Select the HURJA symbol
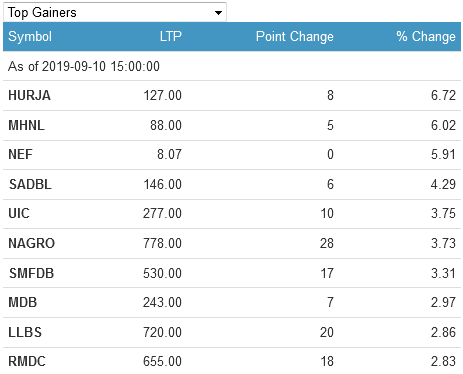The height and width of the screenshot is (374, 463). tap(29, 95)
